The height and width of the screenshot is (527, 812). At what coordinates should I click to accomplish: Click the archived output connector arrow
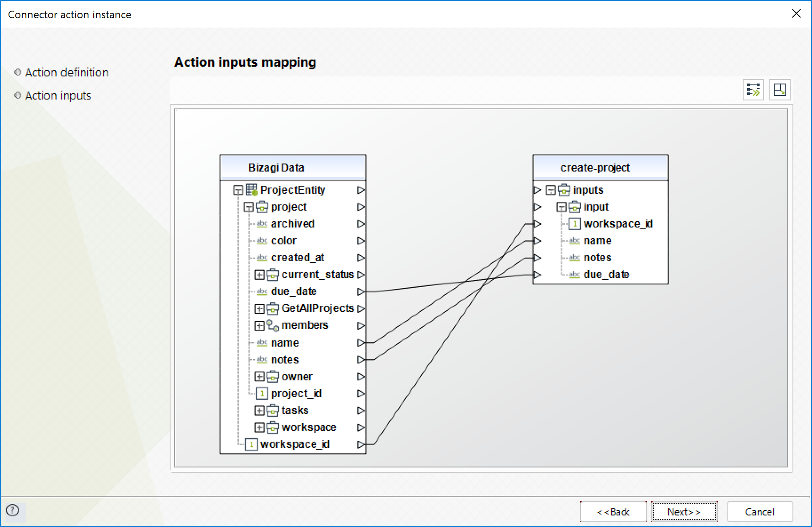(361, 224)
